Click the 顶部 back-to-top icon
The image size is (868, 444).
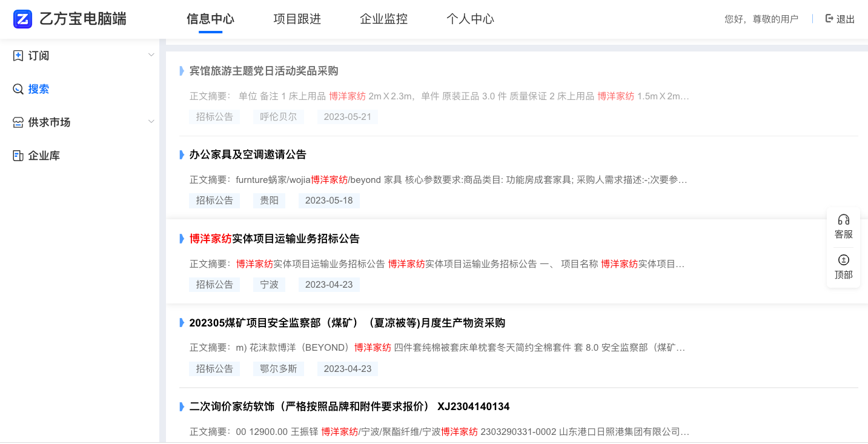coord(843,260)
